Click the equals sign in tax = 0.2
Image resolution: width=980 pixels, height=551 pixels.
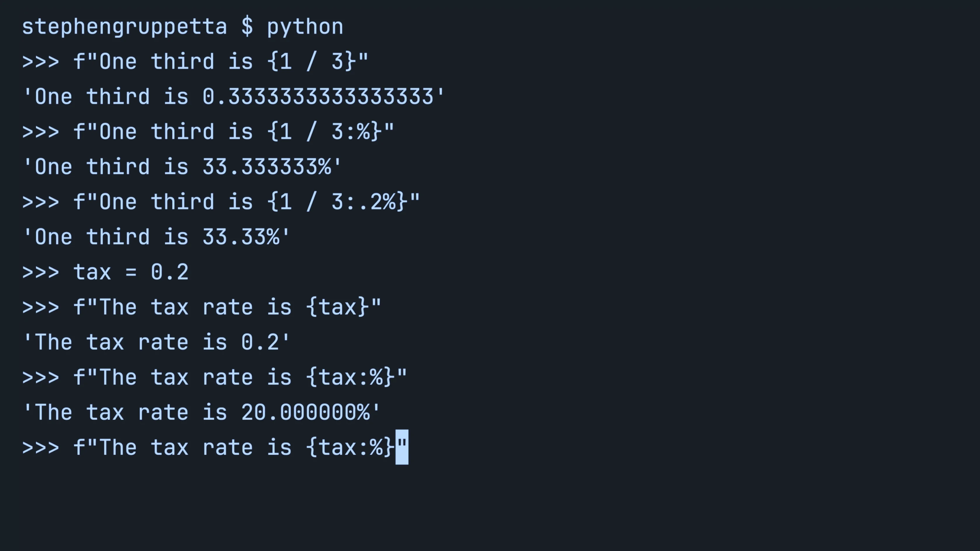pos(131,272)
